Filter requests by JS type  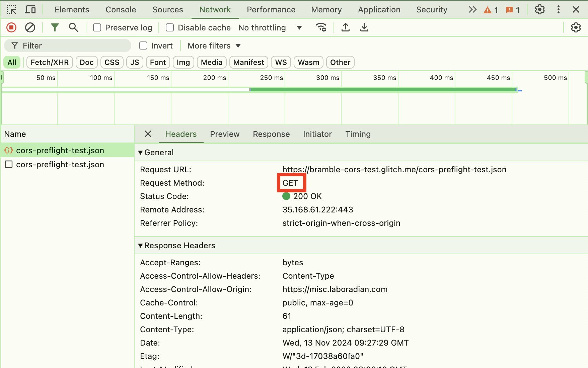coord(135,62)
